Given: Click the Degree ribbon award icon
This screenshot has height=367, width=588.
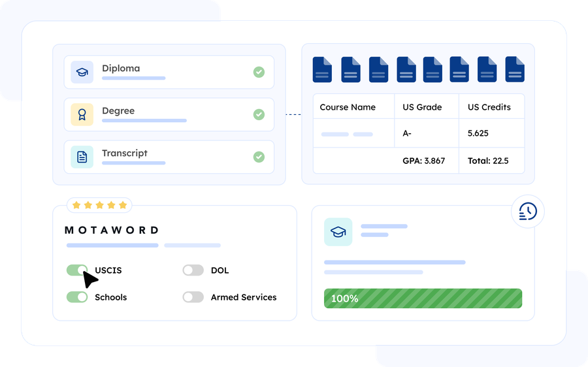Looking at the screenshot, I should pos(82,114).
